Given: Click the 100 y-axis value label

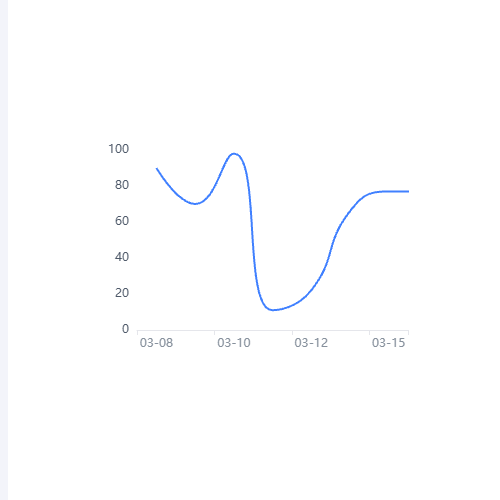Looking at the screenshot, I should click(118, 149).
